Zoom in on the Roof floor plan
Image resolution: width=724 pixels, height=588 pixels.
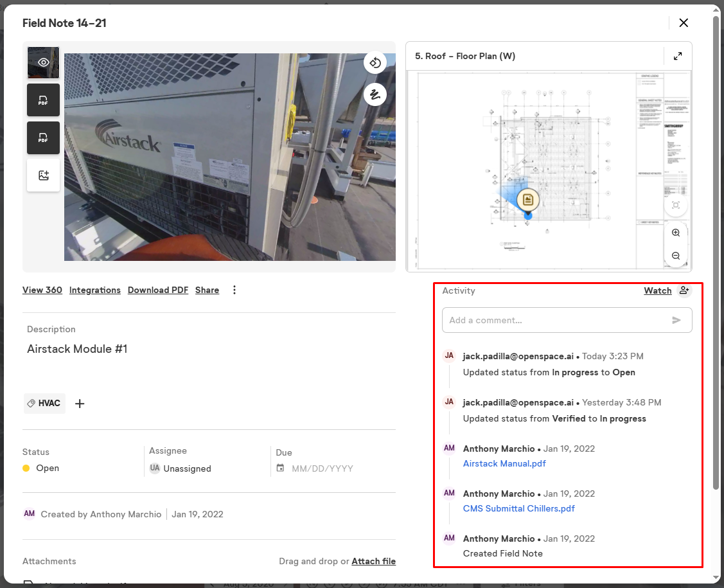click(676, 233)
